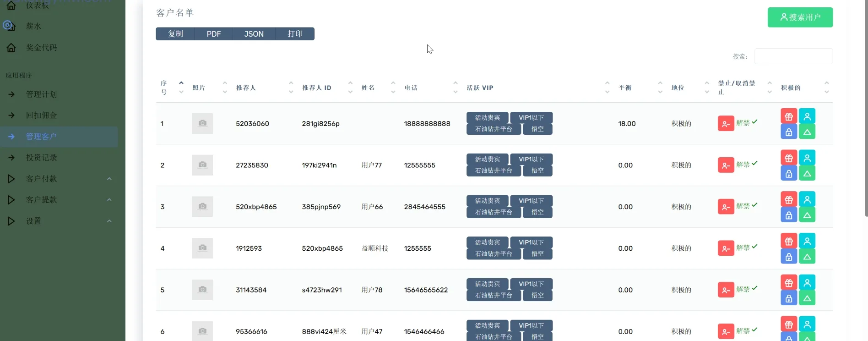Expand the 客户付款 sidebar menu
The image size is (868, 341).
(41, 179)
